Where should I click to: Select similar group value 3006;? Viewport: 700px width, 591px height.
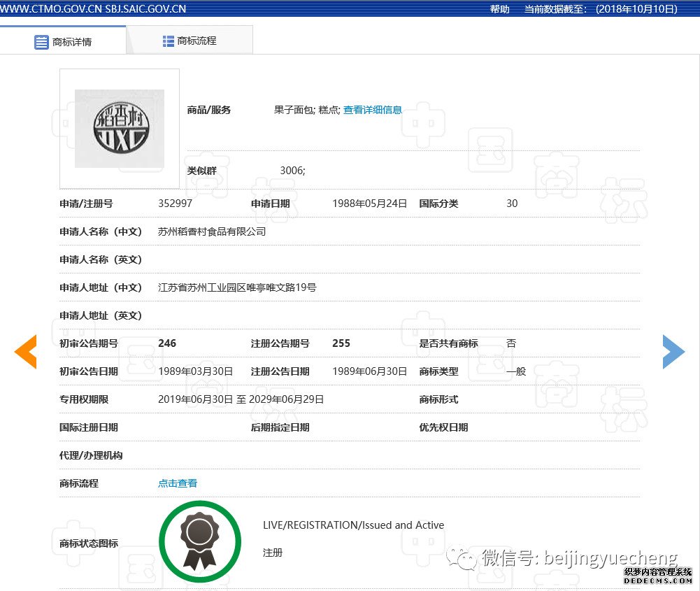(x=292, y=171)
